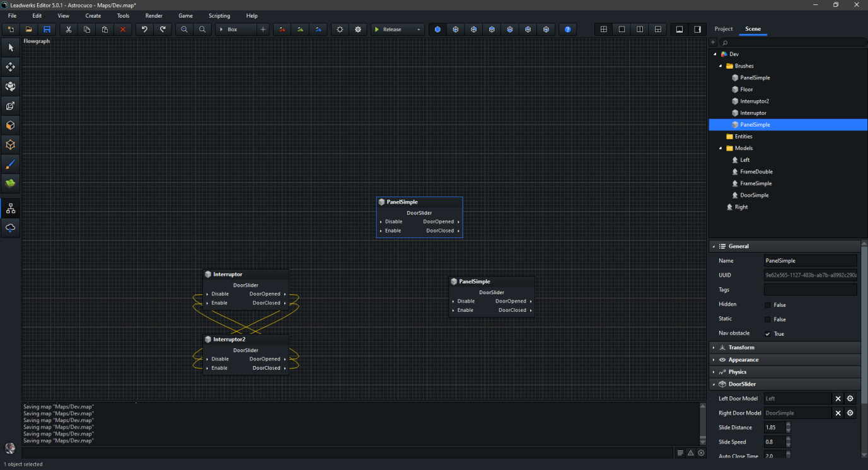Open the flowgraph editor sidebar icon
The height and width of the screenshot is (470, 868).
(x=11, y=209)
